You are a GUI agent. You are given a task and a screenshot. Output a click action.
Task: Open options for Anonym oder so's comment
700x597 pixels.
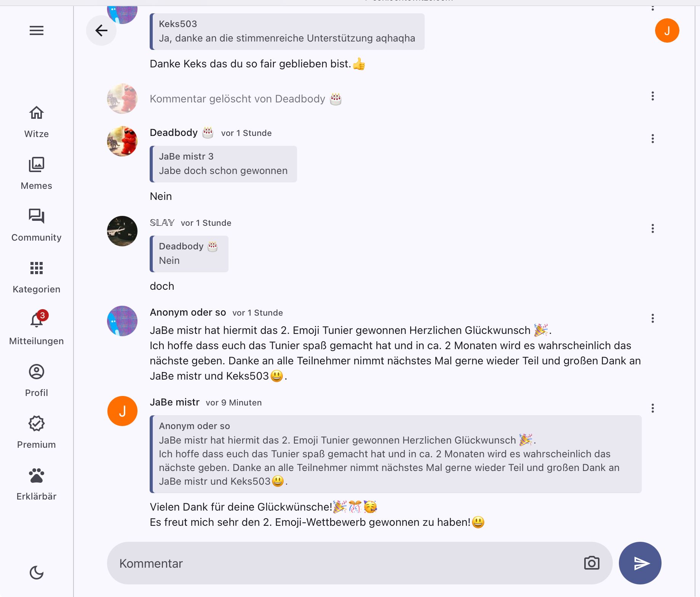click(x=653, y=318)
